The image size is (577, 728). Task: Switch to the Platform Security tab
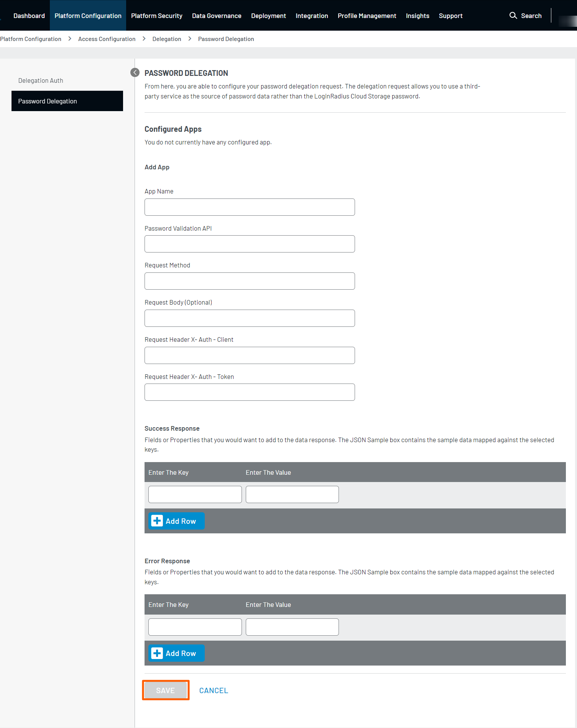pos(156,15)
